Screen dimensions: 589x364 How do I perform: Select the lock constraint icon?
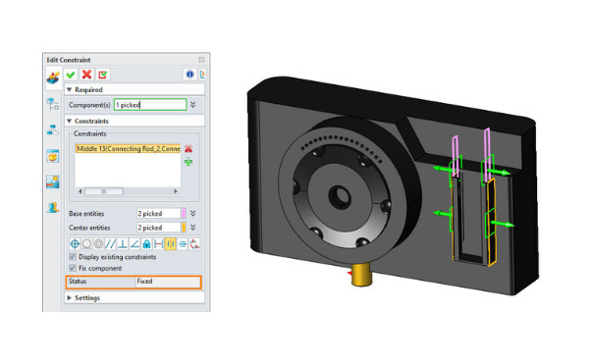pos(146,244)
